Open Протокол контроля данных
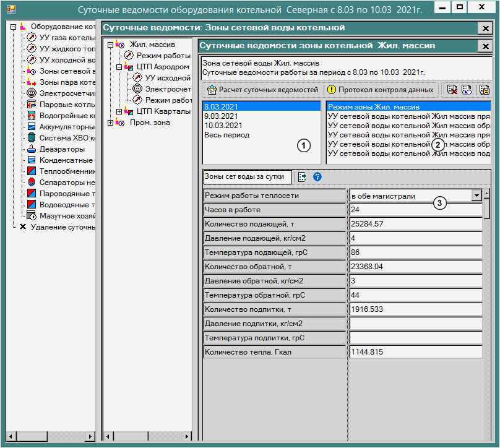 pos(380,90)
